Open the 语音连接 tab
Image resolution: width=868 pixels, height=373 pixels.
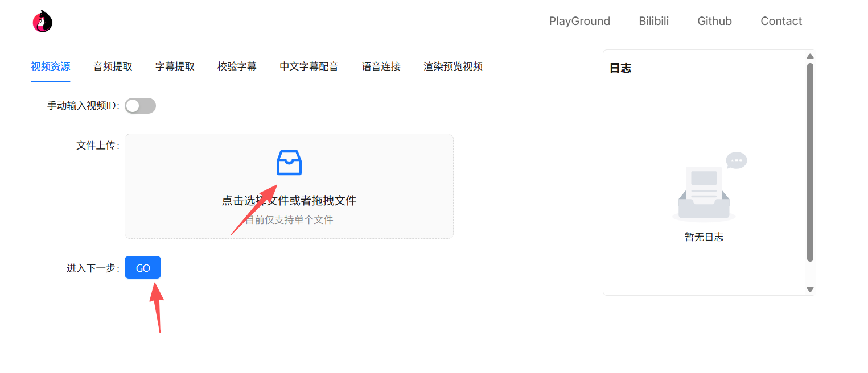(380, 66)
